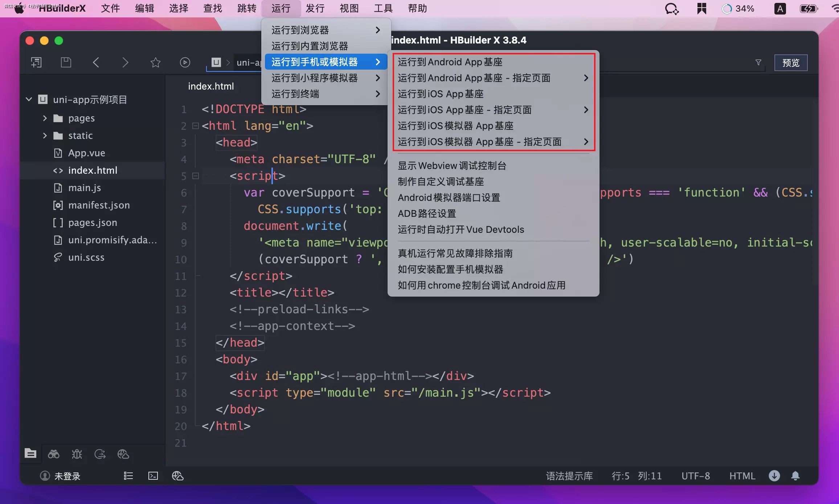Click the bookmark star icon in toolbar
Viewport: 839px width, 504px height.
(155, 62)
